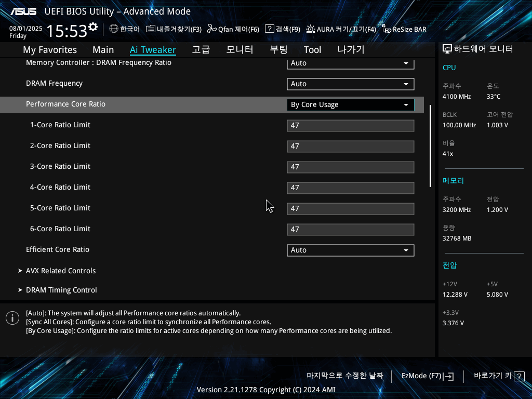Switch to My Favorites tab
The width and height of the screenshot is (532, 399).
50,50
